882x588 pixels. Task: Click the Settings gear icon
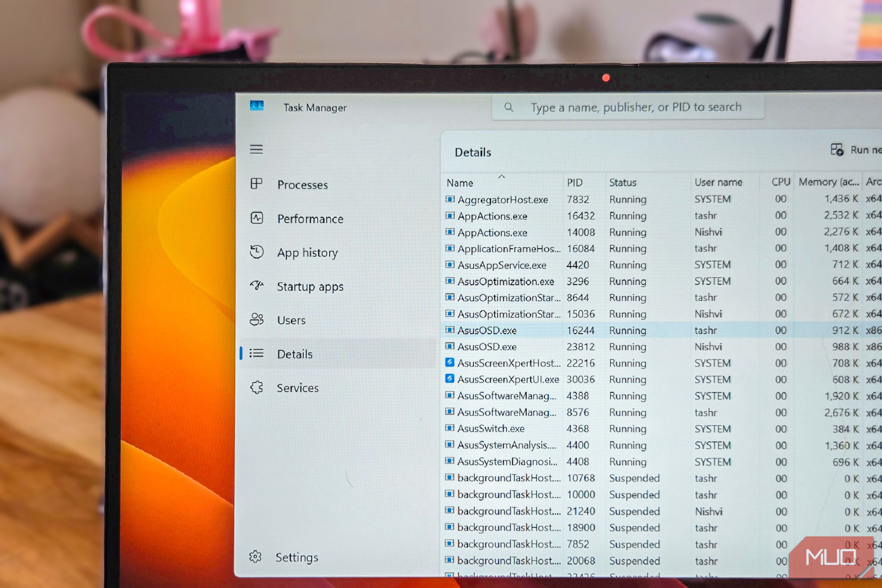point(255,557)
